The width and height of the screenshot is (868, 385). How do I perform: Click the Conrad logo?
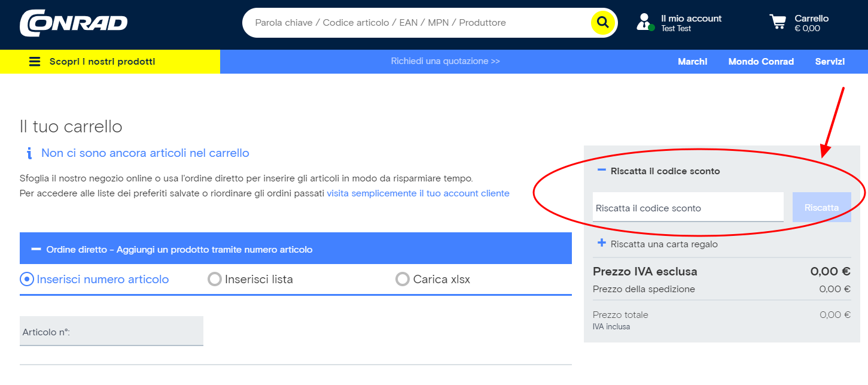tap(74, 23)
